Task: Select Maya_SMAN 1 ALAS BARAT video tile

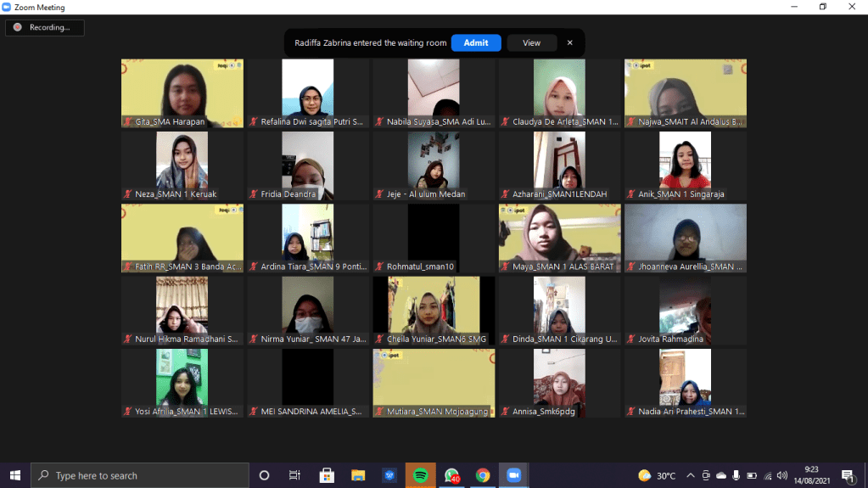Action: (x=559, y=238)
